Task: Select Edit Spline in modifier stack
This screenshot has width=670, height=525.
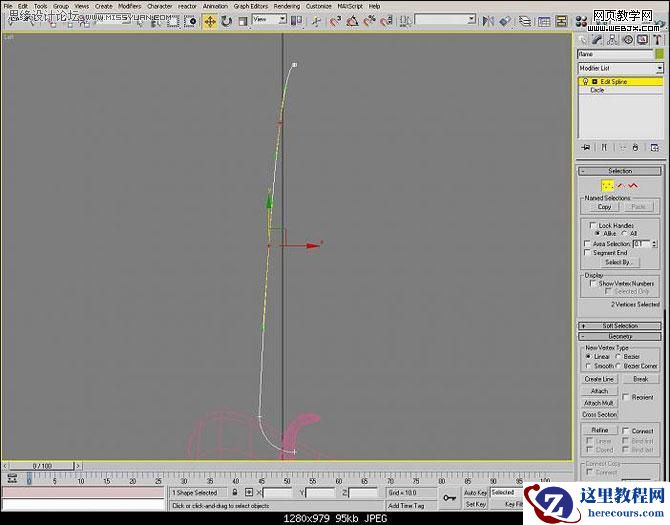Action: click(614, 81)
